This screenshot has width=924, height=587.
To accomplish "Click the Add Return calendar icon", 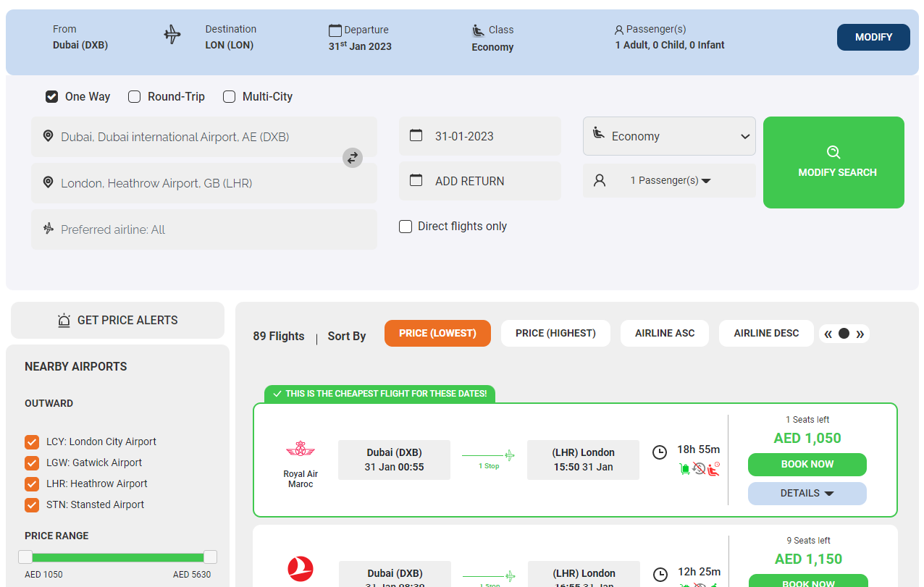I will (x=416, y=181).
